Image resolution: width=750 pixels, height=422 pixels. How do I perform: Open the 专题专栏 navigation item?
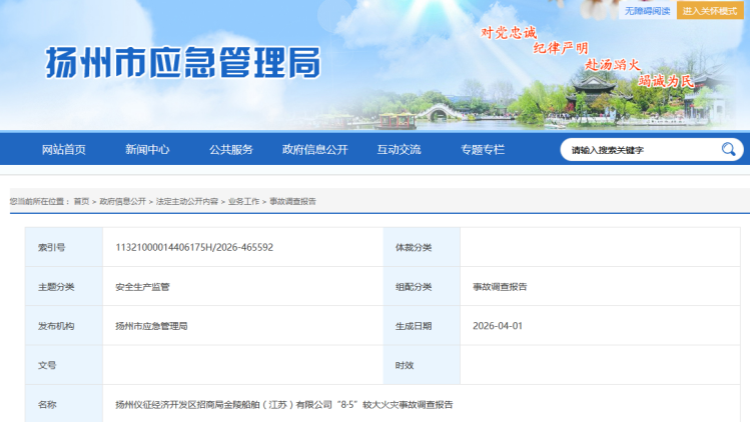pos(483,150)
